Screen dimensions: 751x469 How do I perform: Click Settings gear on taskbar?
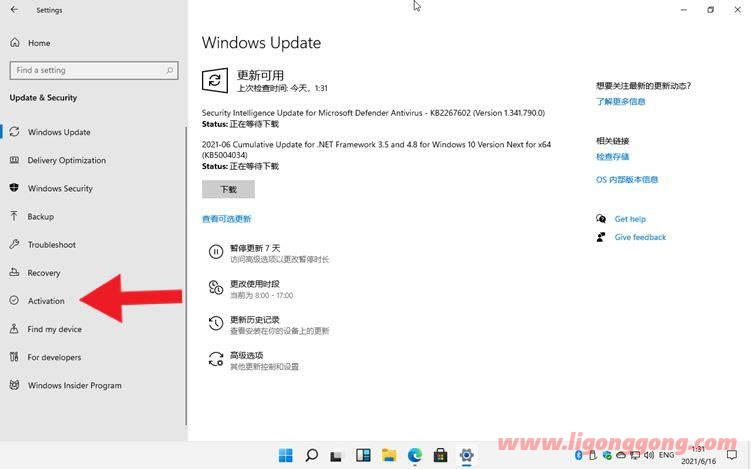466,455
